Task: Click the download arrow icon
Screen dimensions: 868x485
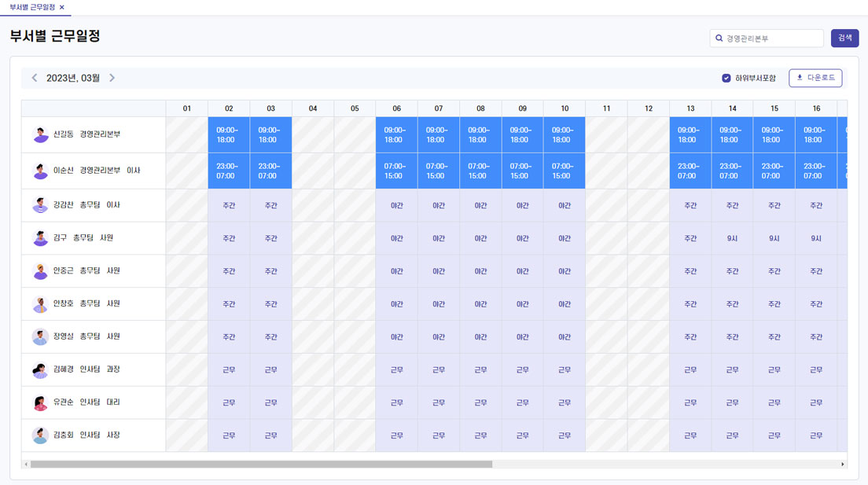Action: point(800,78)
